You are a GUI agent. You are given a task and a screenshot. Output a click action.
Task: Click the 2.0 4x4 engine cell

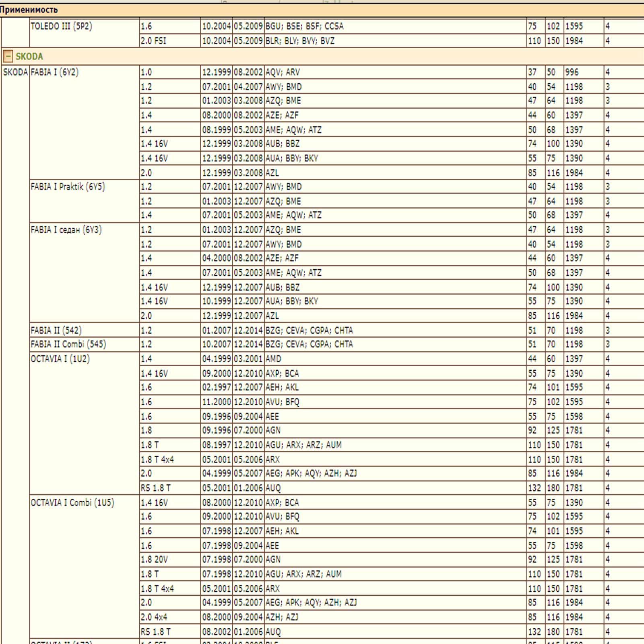(154, 617)
